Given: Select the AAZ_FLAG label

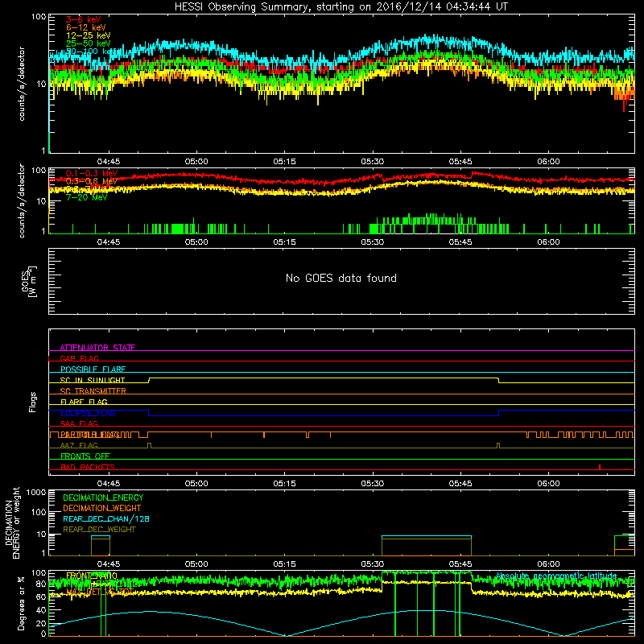Looking at the screenshot, I should [x=79, y=445].
